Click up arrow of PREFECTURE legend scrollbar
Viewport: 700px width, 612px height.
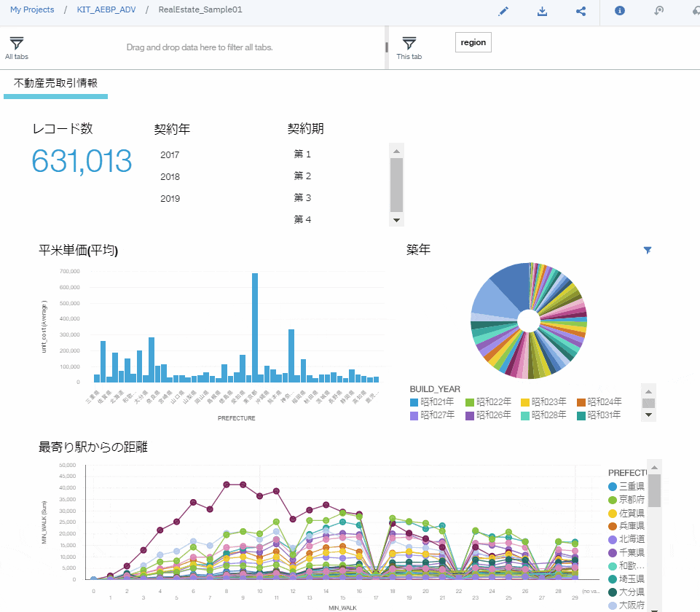(654, 467)
